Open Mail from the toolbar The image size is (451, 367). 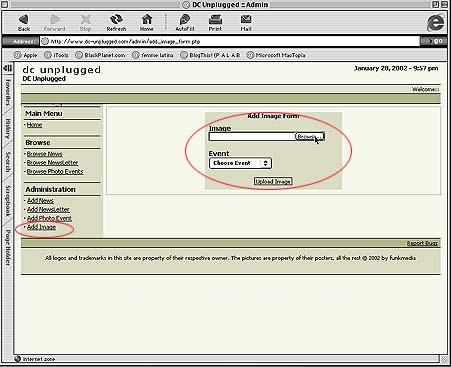tap(246, 23)
